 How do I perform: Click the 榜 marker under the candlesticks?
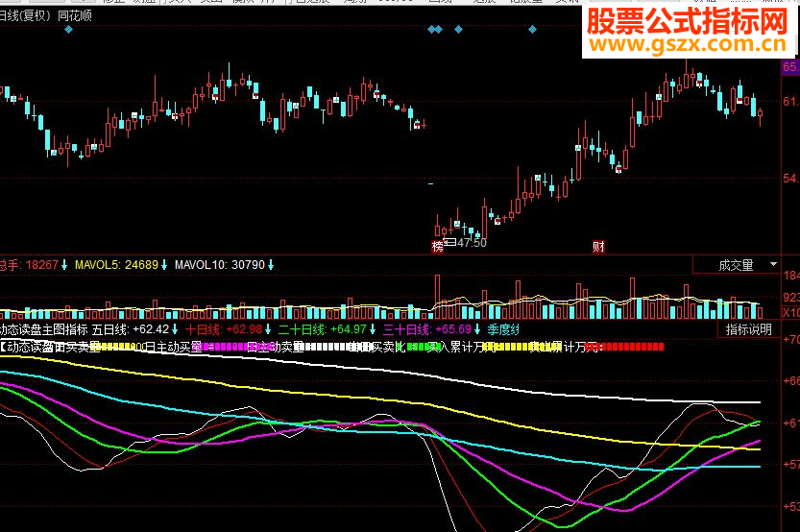(x=438, y=247)
